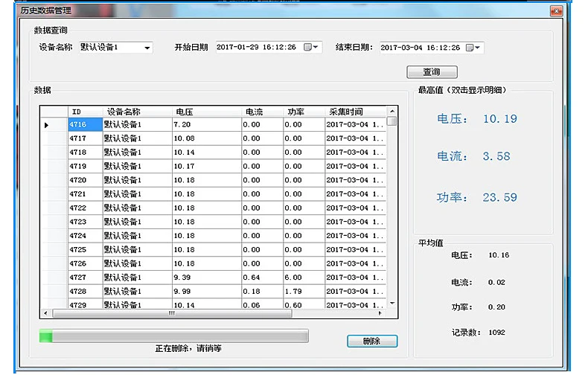Sort by the 采集时间 column header

355,112
